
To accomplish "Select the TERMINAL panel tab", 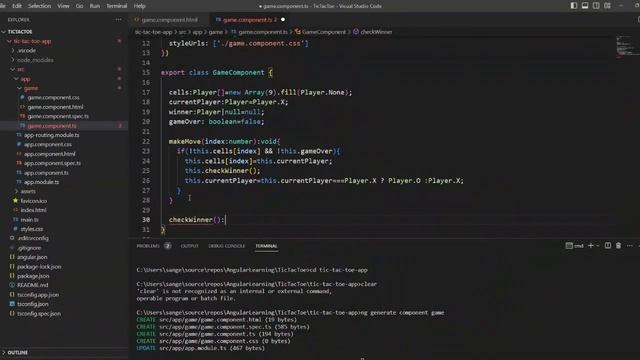I will [x=267, y=246].
